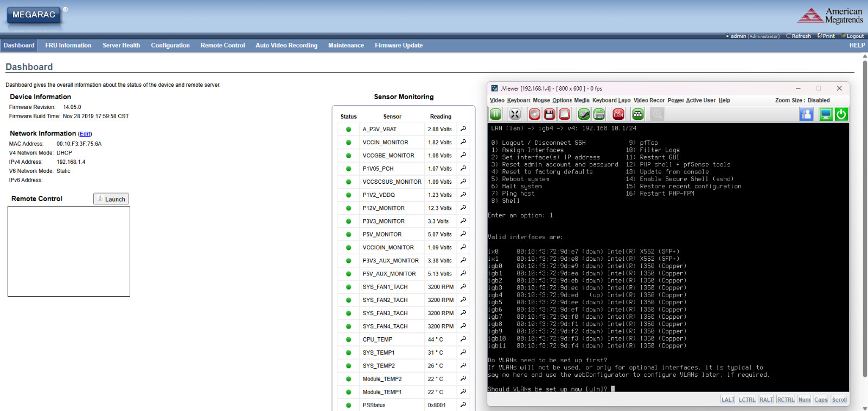Toggle the LALT key button

pos(728,400)
